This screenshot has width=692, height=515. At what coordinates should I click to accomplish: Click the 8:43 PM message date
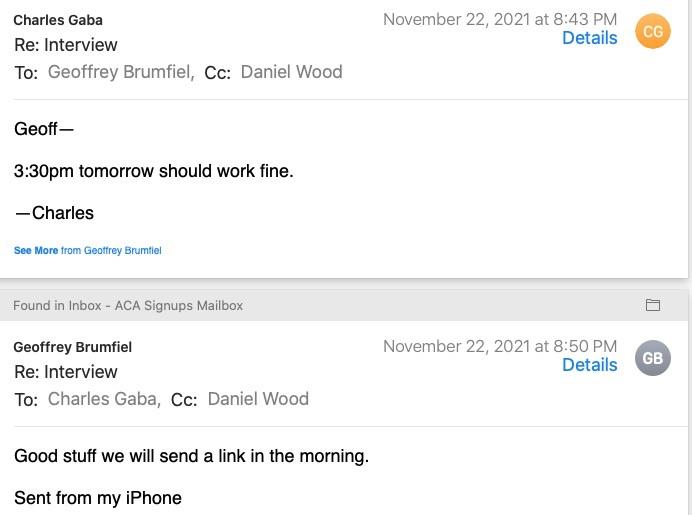(x=500, y=19)
